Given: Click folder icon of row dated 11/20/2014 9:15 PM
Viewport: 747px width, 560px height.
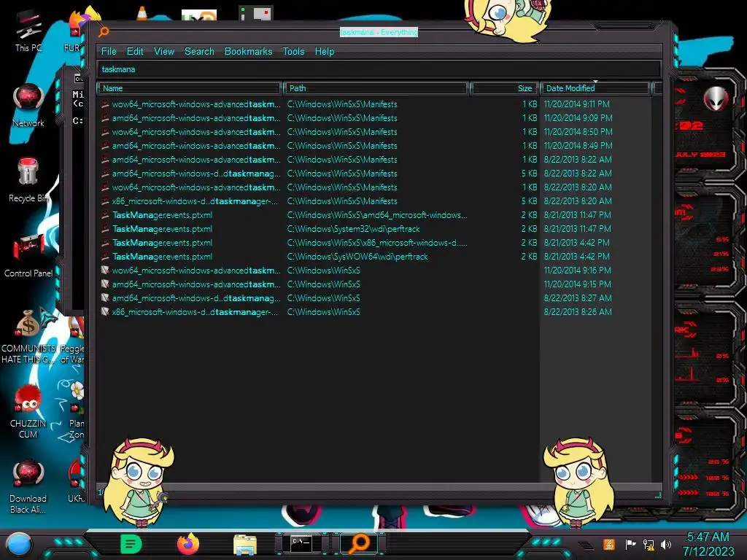Looking at the screenshot, I should pyautogui.click(x=105, y=284).
